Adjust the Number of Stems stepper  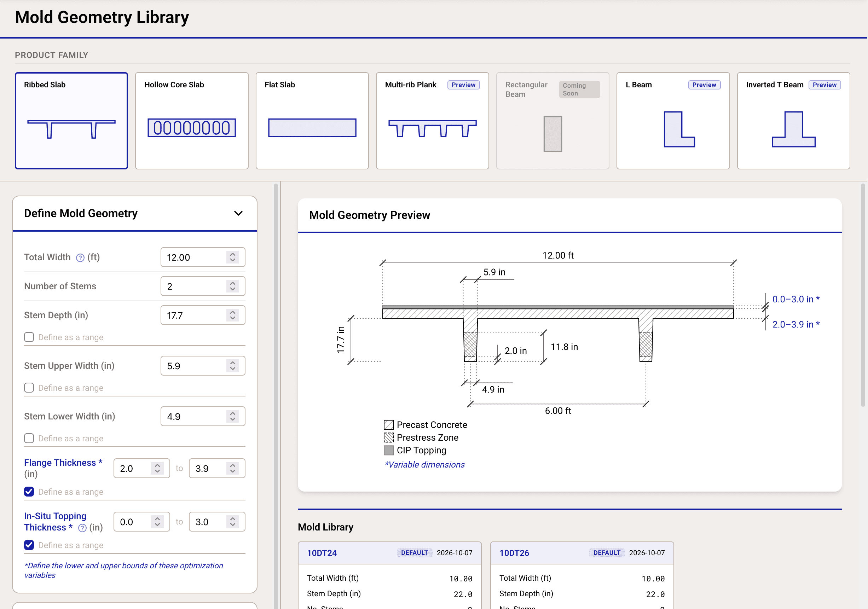pos(233,286)
